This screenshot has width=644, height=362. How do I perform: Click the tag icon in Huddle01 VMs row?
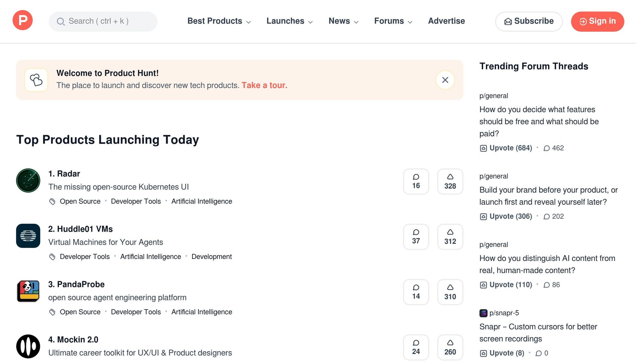(x=52, y=257)
